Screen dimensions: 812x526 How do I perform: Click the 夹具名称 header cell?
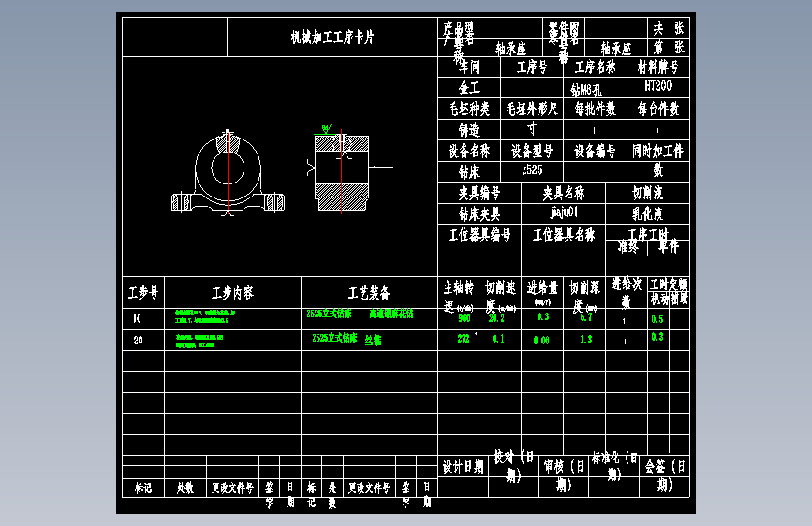(564, 193)
